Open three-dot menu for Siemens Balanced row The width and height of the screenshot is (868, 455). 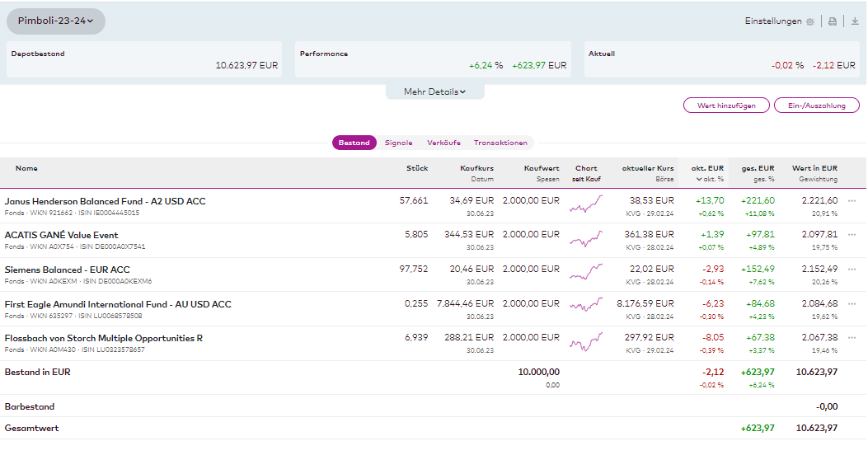[x=852, y=270]
